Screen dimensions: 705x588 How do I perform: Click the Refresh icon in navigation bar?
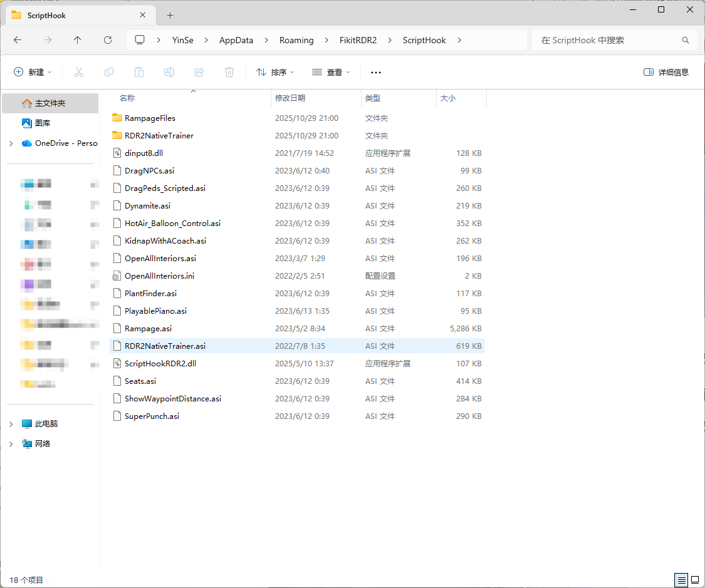click(108, 40)
